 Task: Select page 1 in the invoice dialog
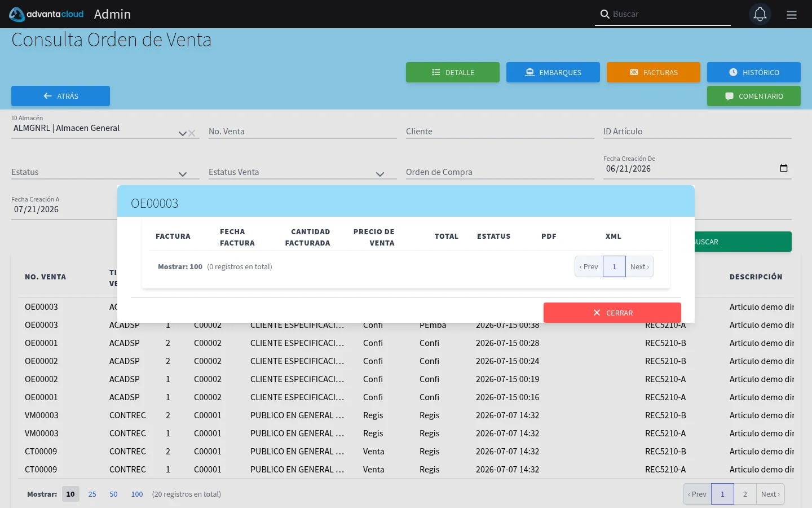[x=614, y=266]
